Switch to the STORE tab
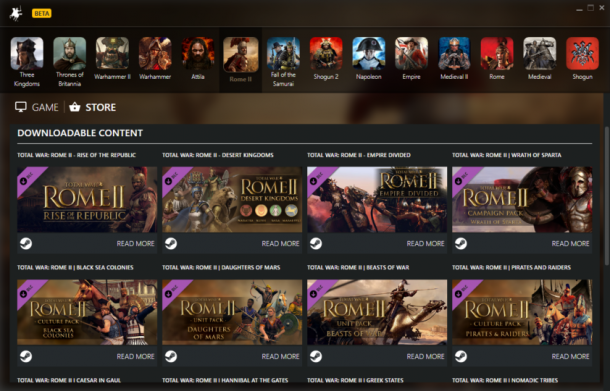The image size is (610, 391). [93, 107]
